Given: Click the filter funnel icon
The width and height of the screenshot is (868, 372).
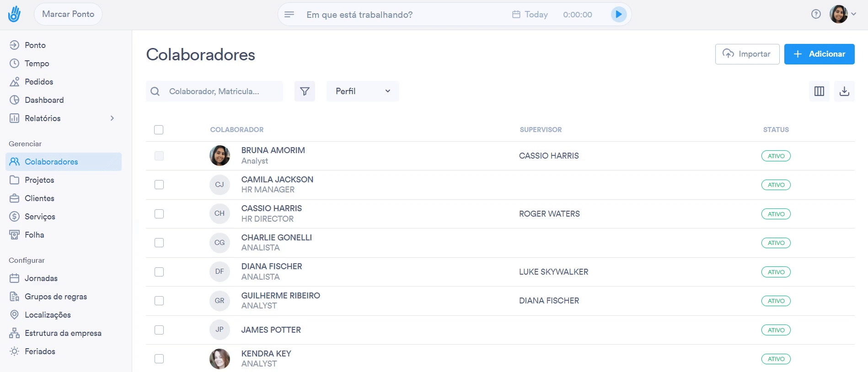Looking at the screenshot, I should coord(305,91).
